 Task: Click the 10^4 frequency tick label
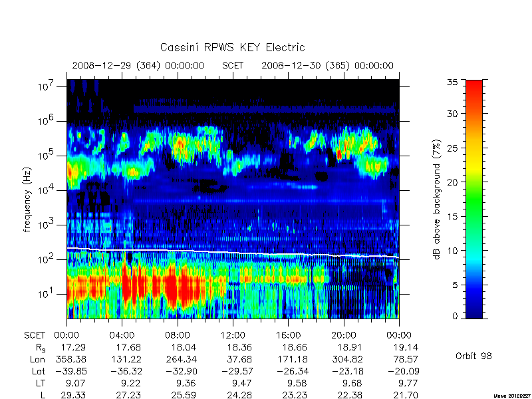coord(47,190)
